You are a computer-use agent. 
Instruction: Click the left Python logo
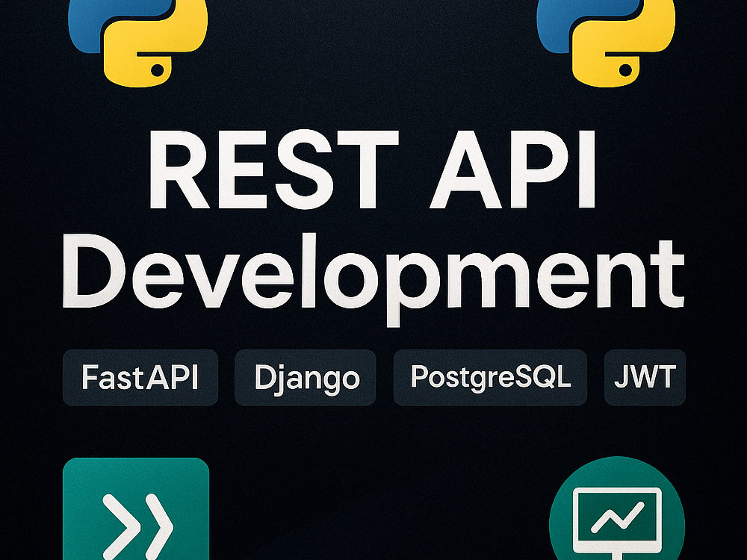pos(137,43)
